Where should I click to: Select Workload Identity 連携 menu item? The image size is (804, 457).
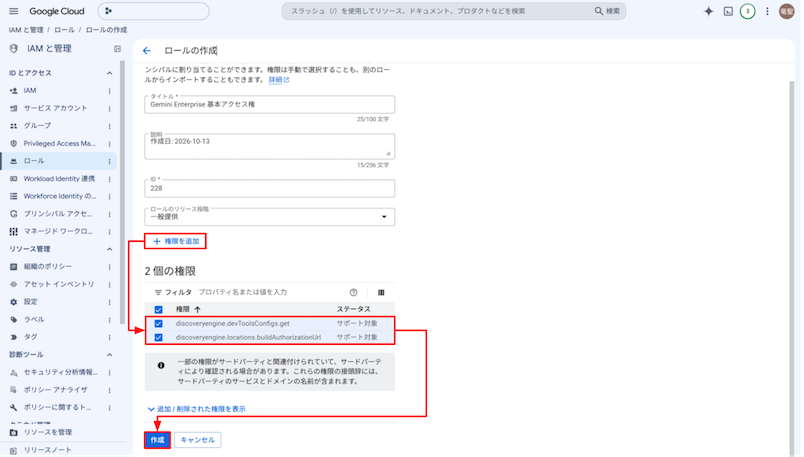(x=59, y=178)
